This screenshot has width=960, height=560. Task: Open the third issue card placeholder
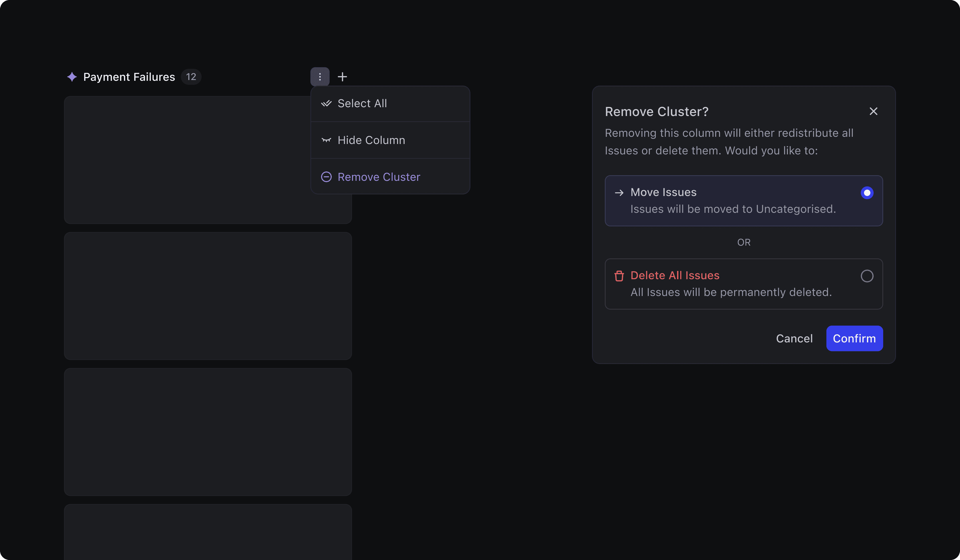208,432
